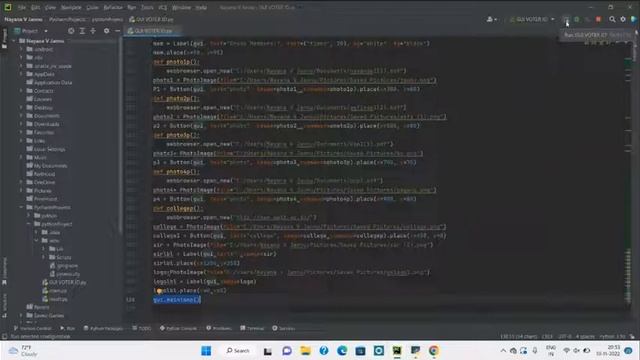Expand the Desktop folder
This screenshot has width=640, height=360.
click(x=21, y=107)
